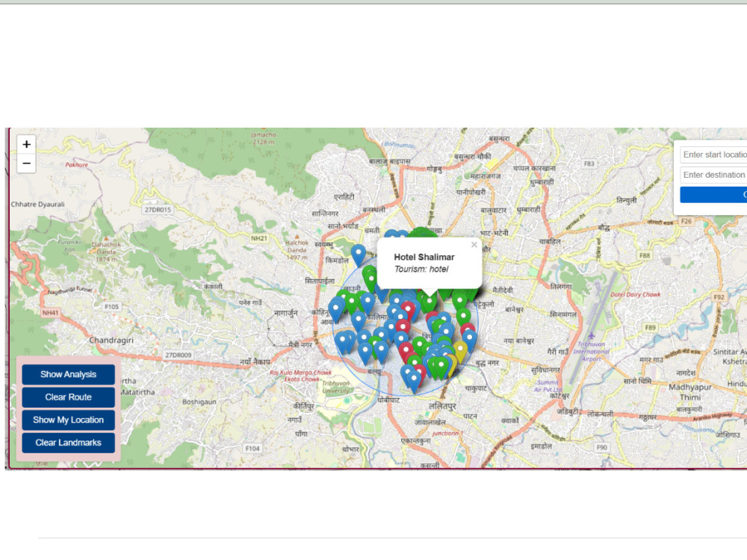Click the Chandragiri map label
The height and width of the screenshot is (560, 747).
coord(111,340)
